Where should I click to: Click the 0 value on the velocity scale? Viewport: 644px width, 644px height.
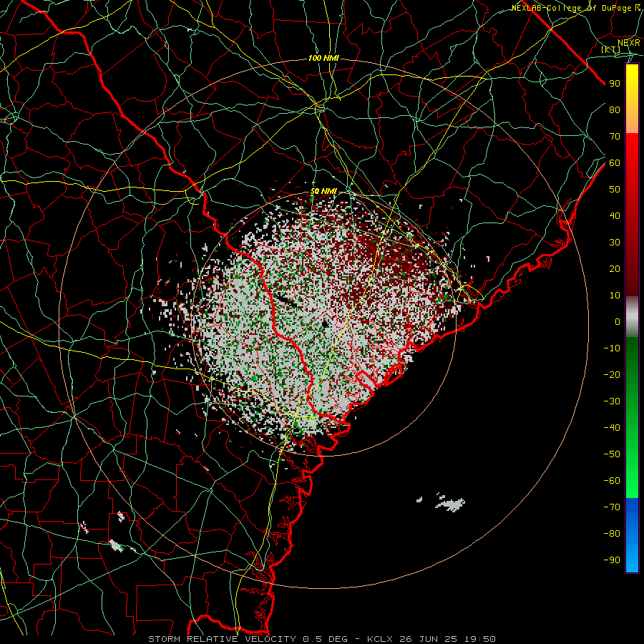click(x=618, y=321)
